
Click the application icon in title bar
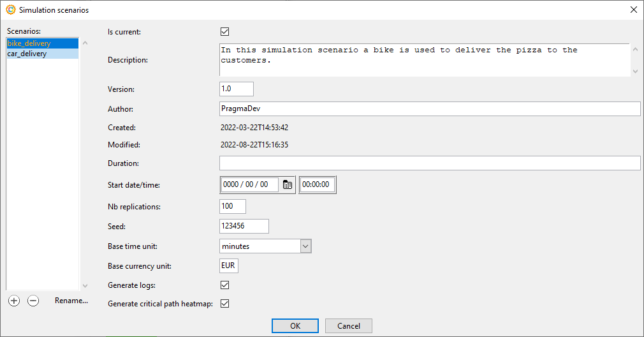click(10, 10)
